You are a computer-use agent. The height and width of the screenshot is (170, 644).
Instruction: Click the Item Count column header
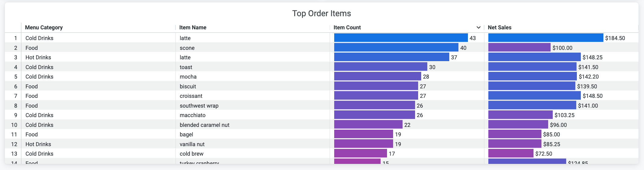pos(347,28)
